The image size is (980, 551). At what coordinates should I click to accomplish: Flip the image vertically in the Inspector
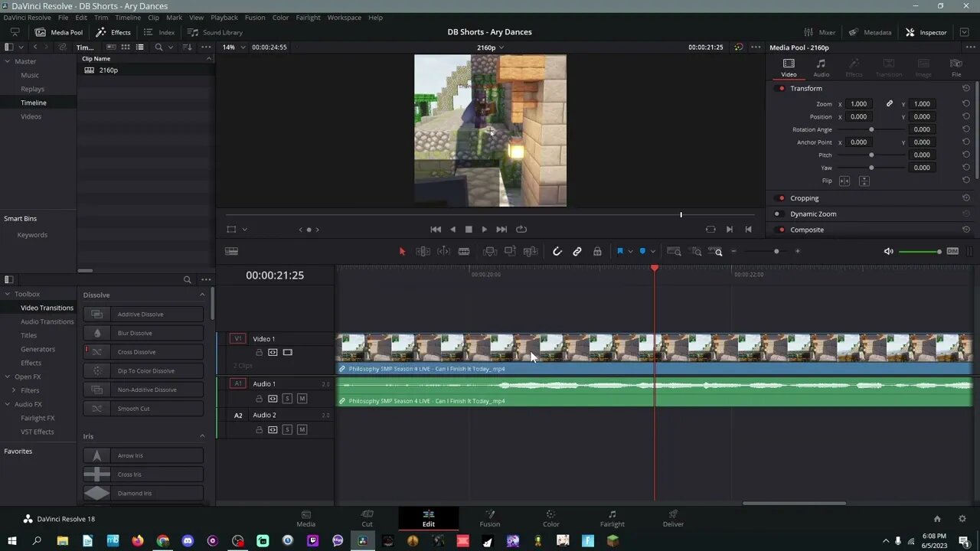pyautogui.click(x=864, y=181)
